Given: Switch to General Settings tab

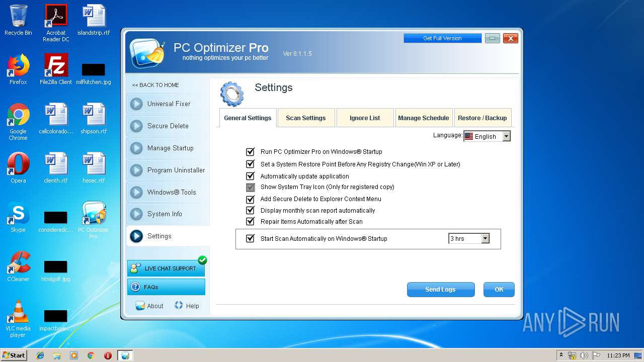Looking at the screenshot, I should (x=248, y=118).
